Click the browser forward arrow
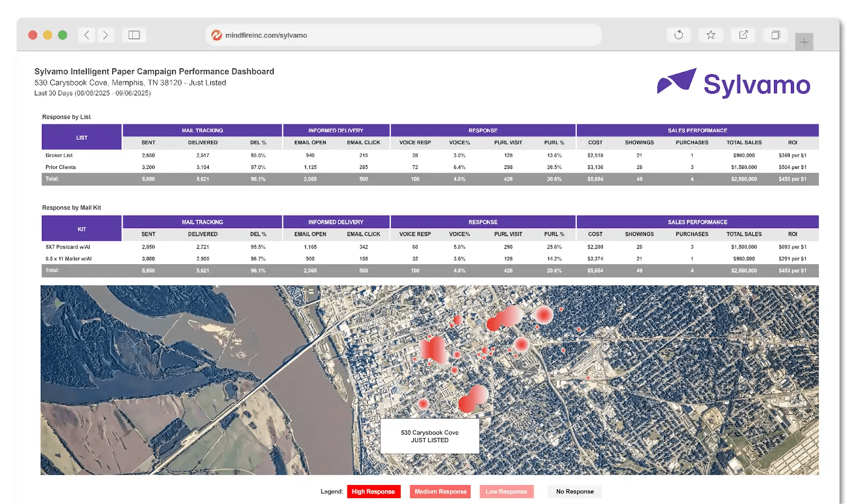Image resolution: width=847 pixels, height=504 pixels. click(105, 35)
